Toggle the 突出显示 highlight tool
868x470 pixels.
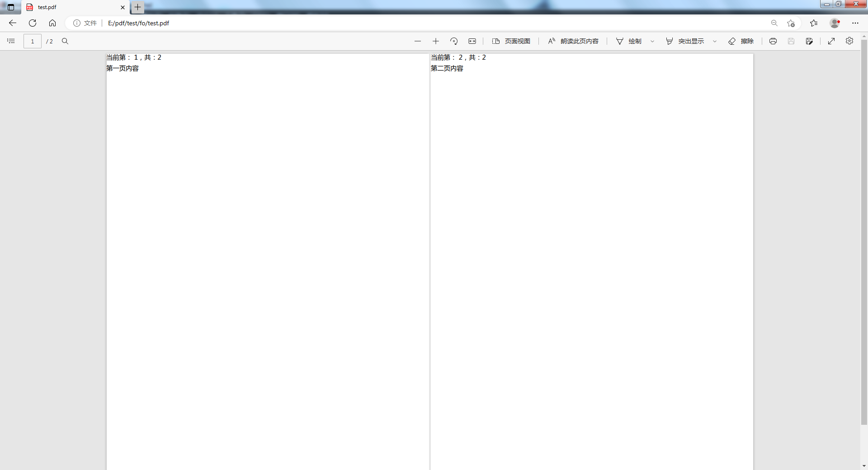685,41
